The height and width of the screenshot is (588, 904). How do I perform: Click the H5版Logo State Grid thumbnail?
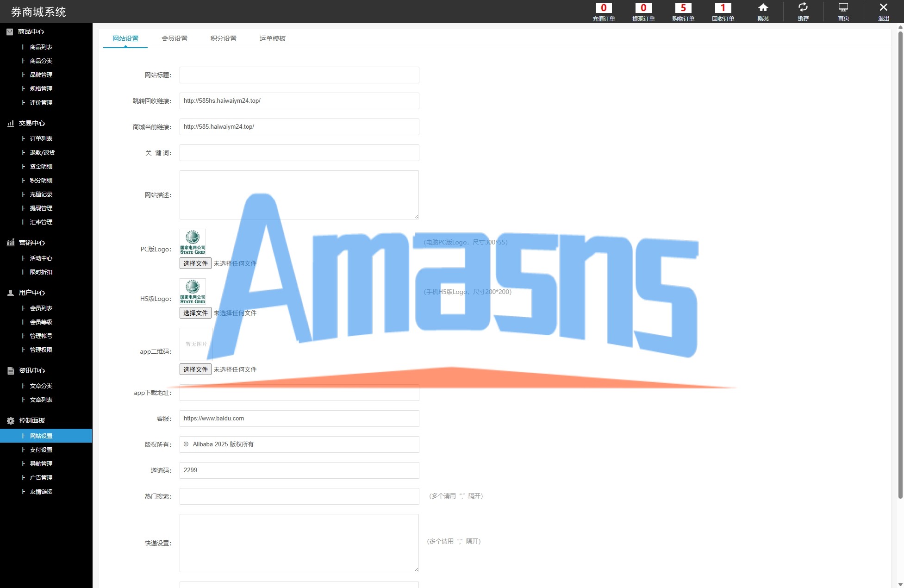tap(193, 292)
